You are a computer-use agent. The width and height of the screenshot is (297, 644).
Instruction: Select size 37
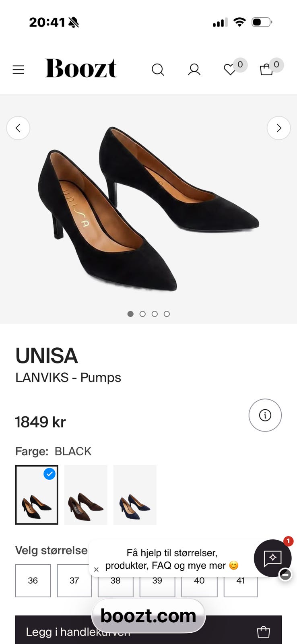74,580
